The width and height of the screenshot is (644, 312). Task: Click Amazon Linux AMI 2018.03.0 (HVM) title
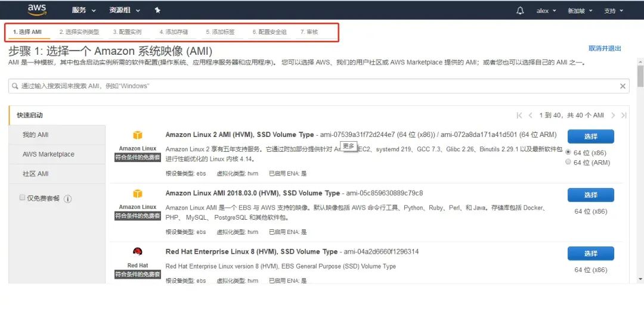click(253, 193)
